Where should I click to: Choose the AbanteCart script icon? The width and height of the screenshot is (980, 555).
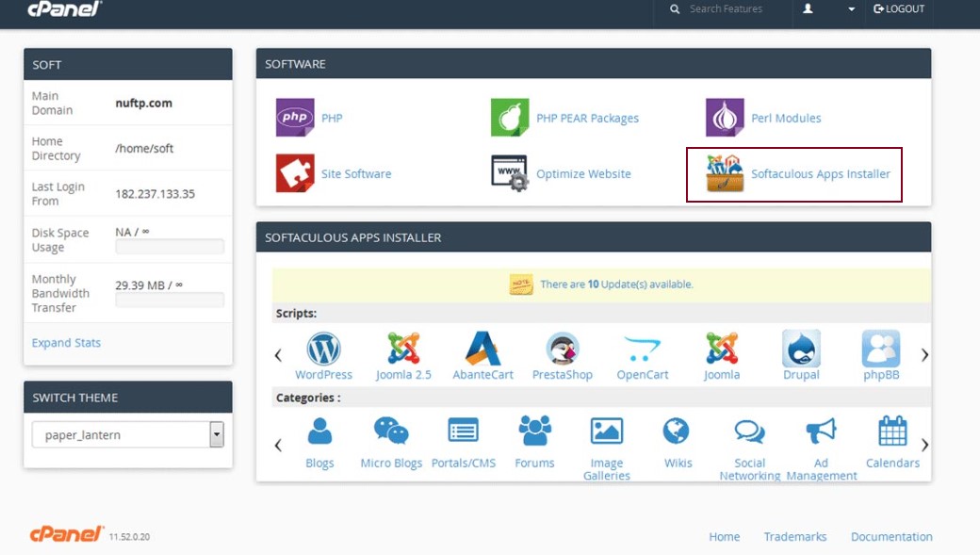click(x=482, y=349)
